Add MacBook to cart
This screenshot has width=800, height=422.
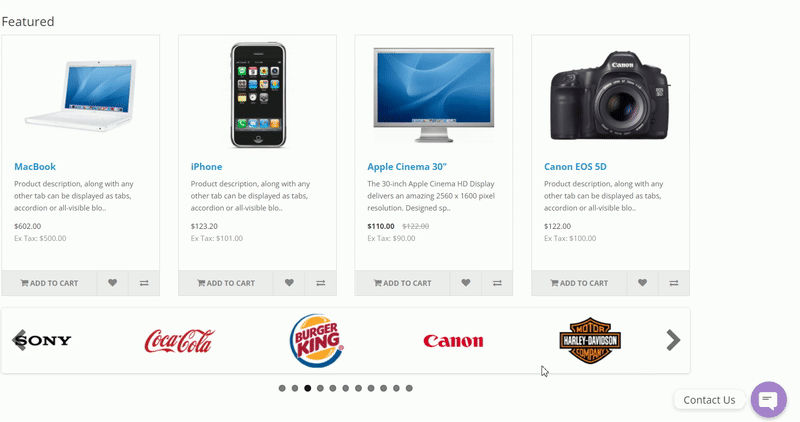pos(49,283)
